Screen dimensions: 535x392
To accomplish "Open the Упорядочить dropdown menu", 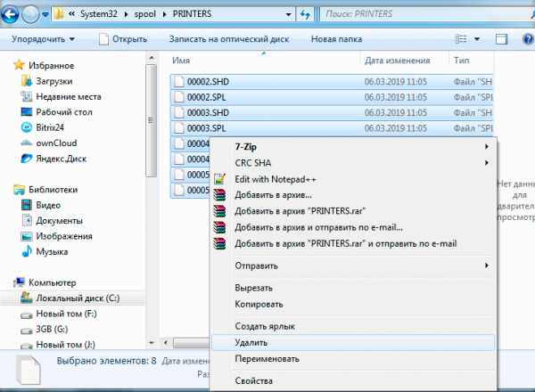I will point(43,39).
